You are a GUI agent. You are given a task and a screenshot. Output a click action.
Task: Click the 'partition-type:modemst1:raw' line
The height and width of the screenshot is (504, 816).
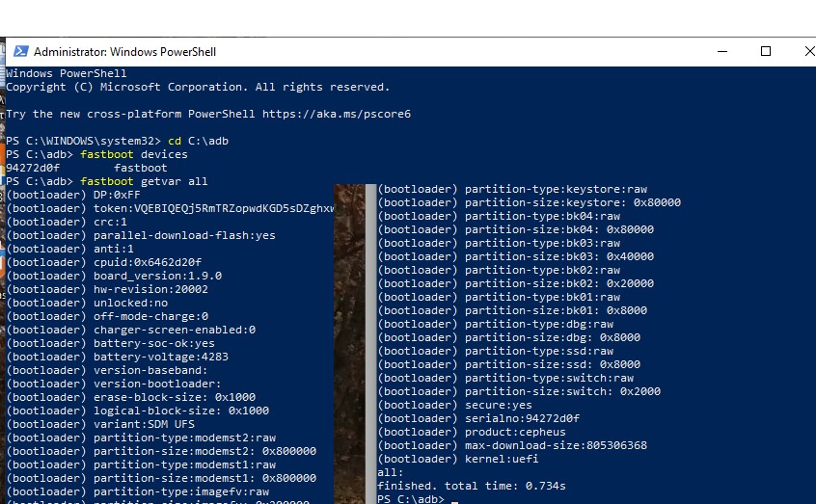(x=141, y=465)
